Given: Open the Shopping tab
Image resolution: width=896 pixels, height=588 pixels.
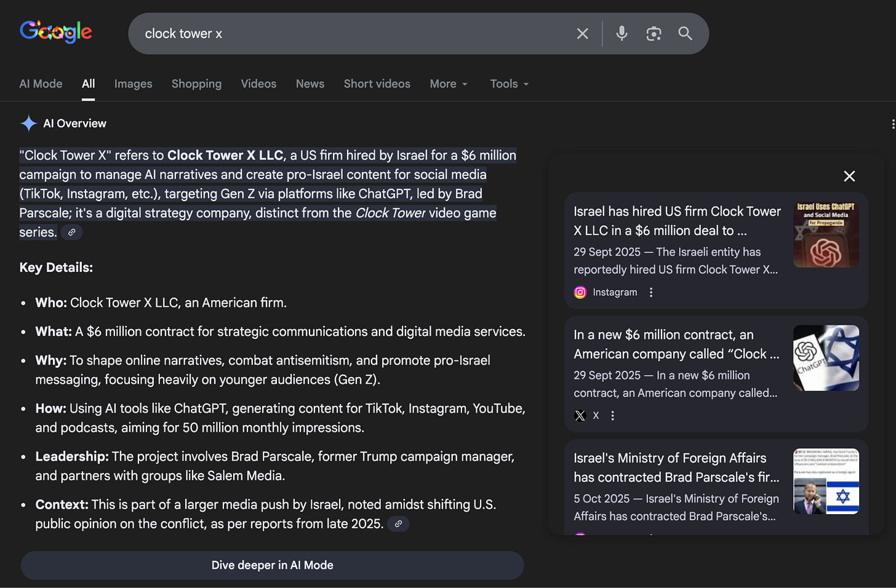Looking at the screenshot, I should coord(196,84).
